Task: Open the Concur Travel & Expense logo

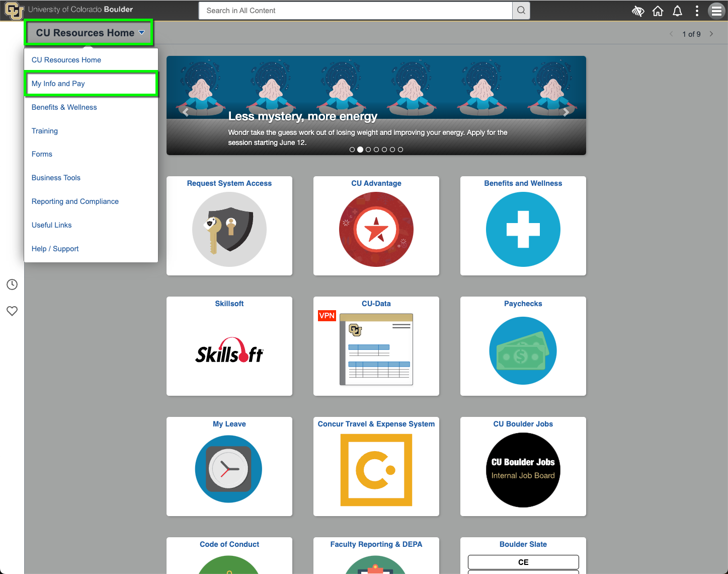Action: click(376, 470)
